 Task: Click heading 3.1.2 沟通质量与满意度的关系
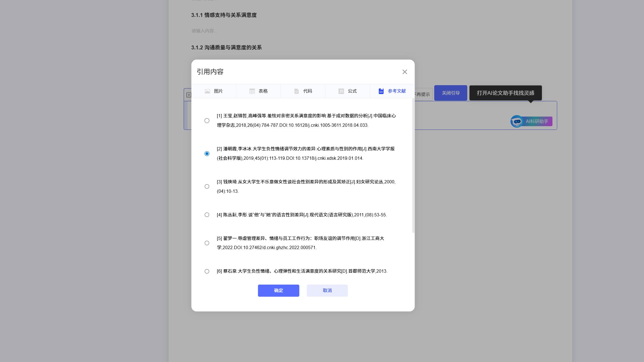point(226,47)
